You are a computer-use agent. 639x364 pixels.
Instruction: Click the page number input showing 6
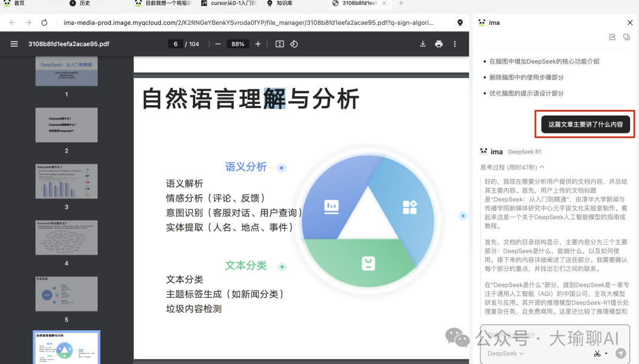point(175,43)
